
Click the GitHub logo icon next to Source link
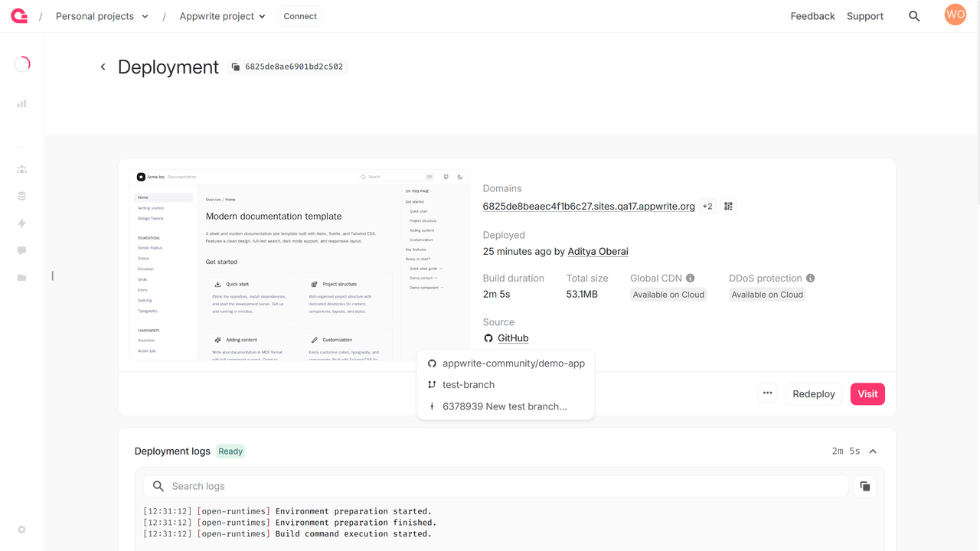coord(488,338)
